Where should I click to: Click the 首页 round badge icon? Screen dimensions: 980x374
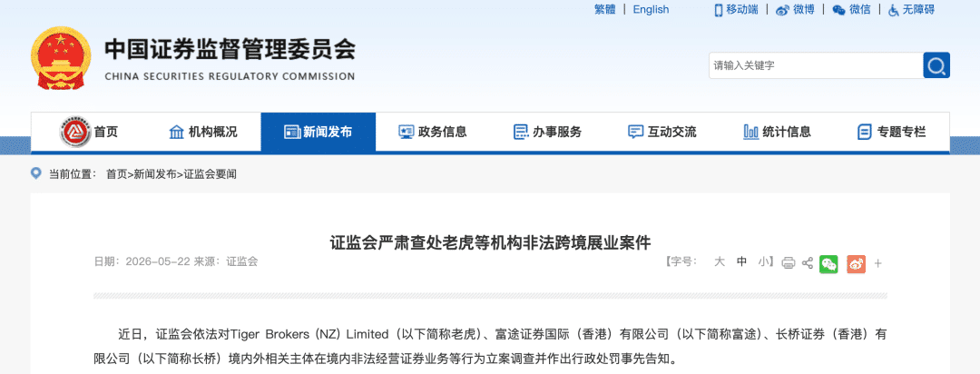tap(75, 132)
